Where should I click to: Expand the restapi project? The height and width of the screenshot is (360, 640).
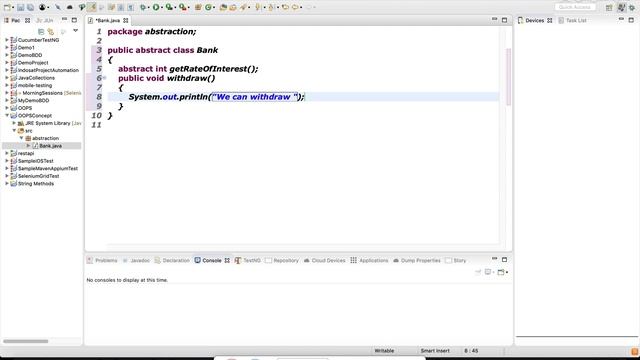[7, 153]
